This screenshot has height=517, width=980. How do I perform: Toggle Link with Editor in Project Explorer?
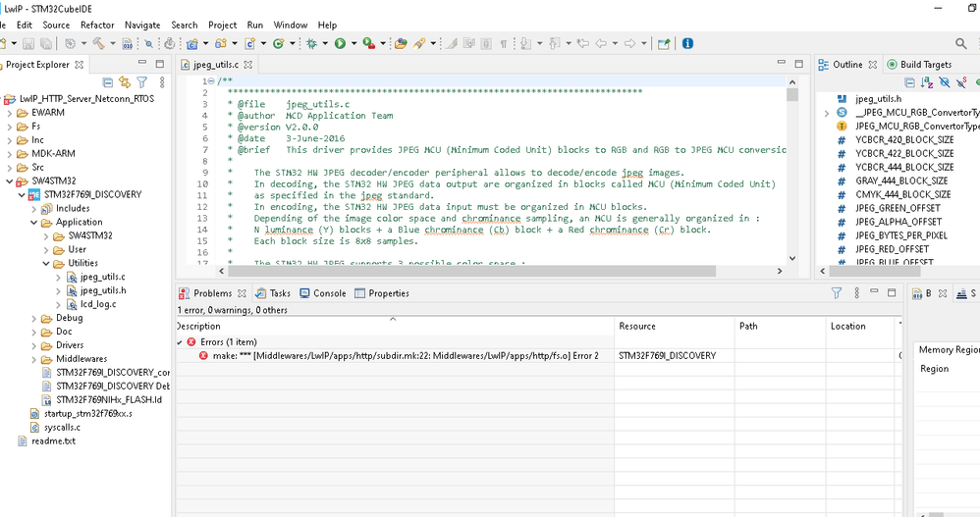[x=125, y=82]
